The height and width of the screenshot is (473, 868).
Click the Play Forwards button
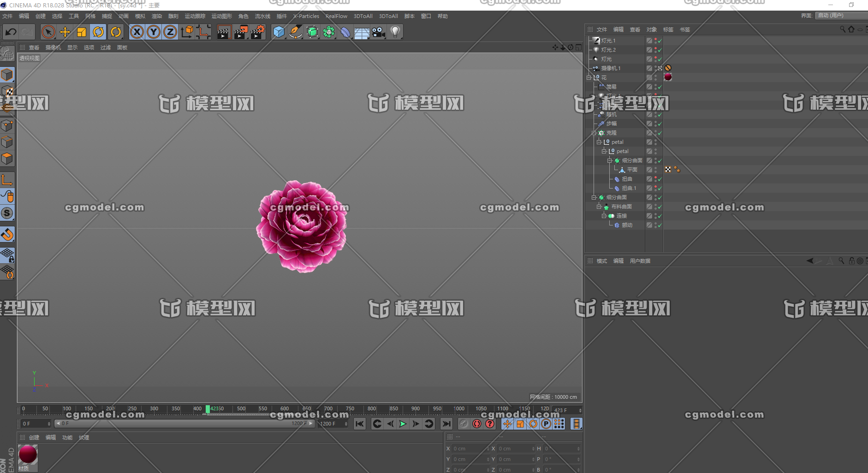click(x=403, y=424)
